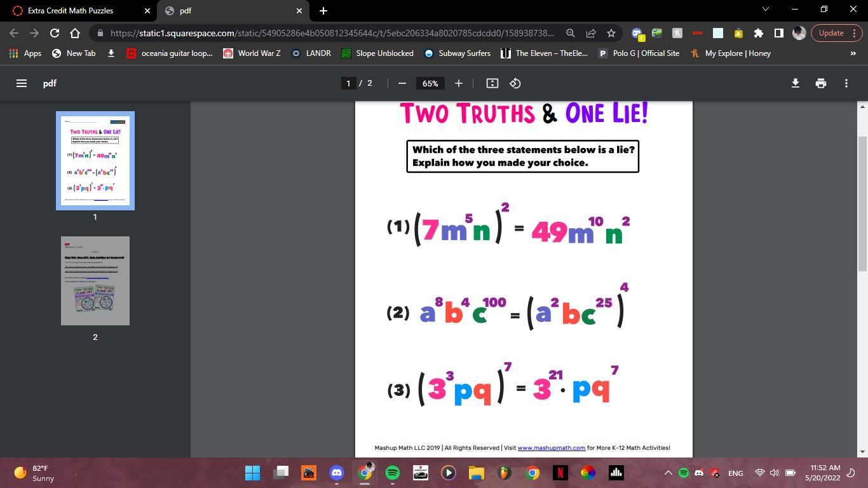Image resolution: width=868 pixels, height=488 pixels.
Task: Go to the browser Home page
Action: [75, 33]
